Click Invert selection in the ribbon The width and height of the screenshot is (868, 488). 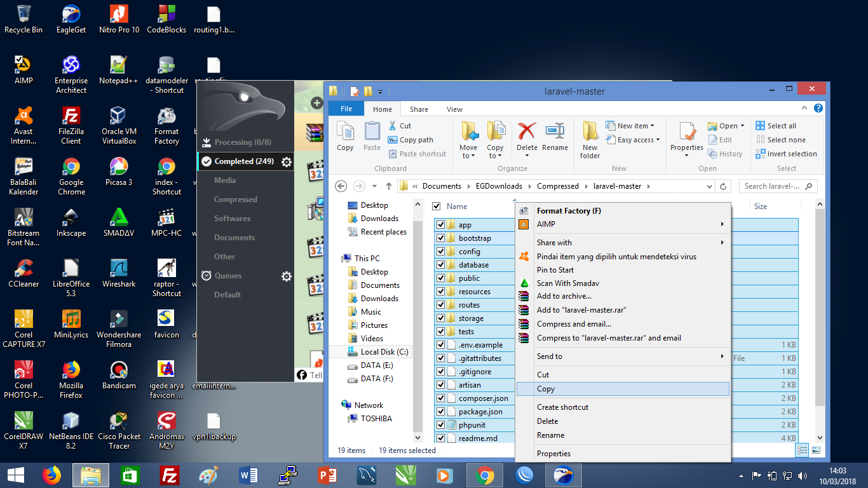[786, 154]
